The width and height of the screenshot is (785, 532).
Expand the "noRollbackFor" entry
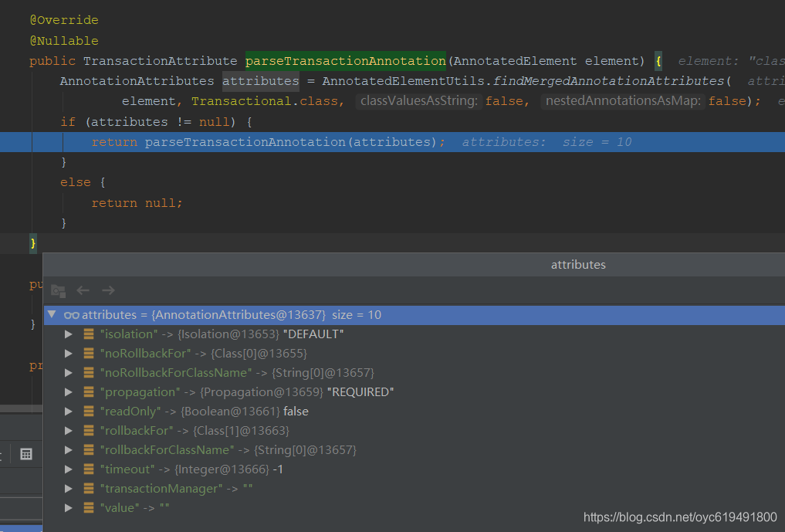[69, 354]
